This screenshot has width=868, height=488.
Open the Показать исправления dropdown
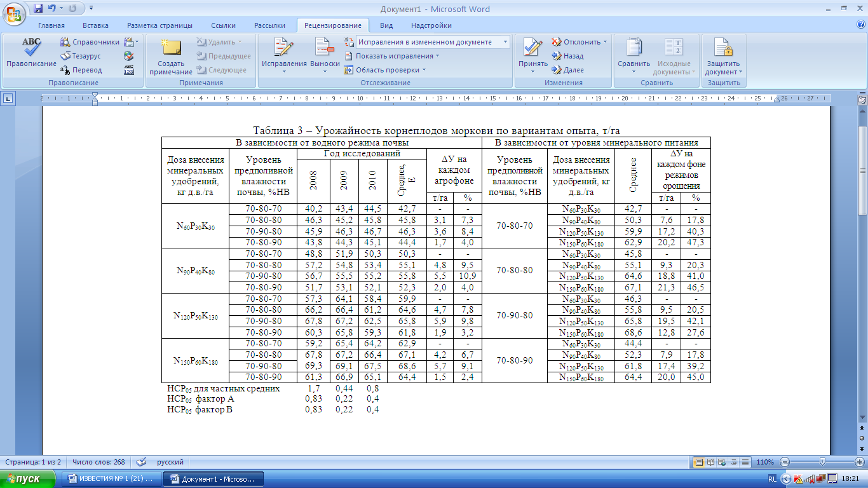[393, 56]
